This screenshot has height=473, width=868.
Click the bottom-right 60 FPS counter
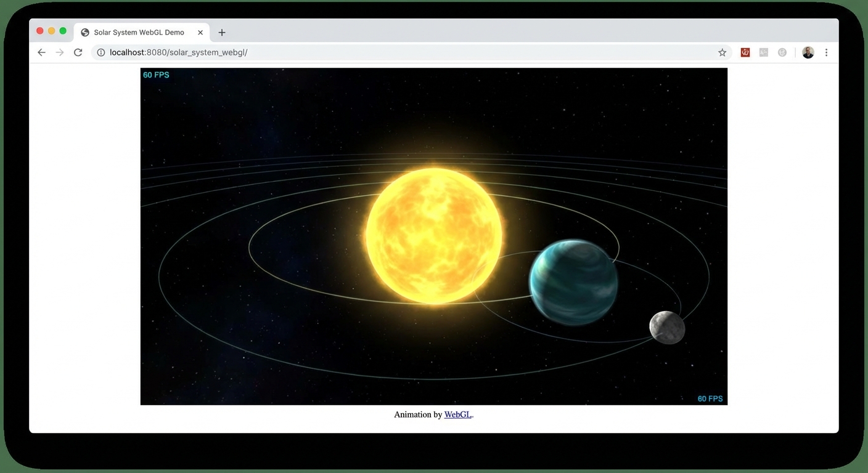[710, 398]
